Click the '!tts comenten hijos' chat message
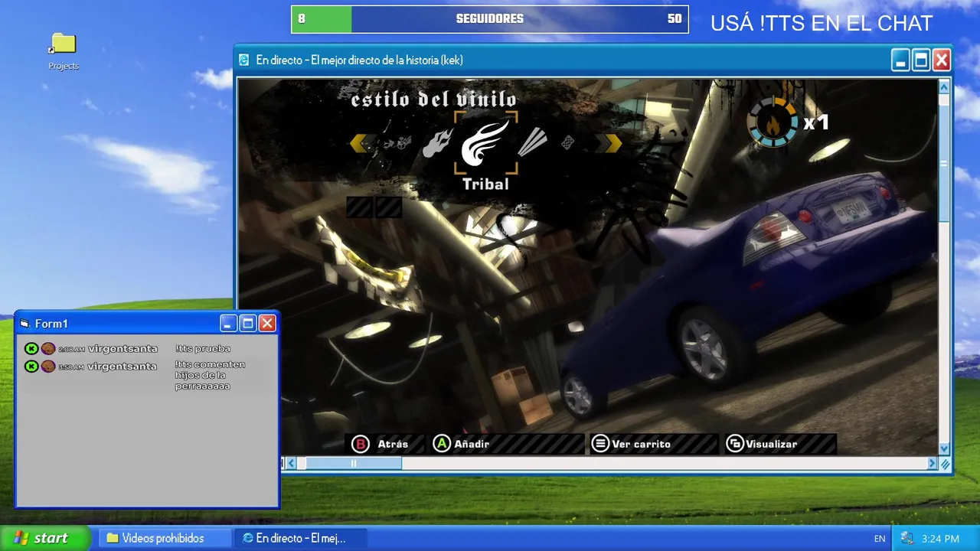The image size is (980, 551). (210, 375)
